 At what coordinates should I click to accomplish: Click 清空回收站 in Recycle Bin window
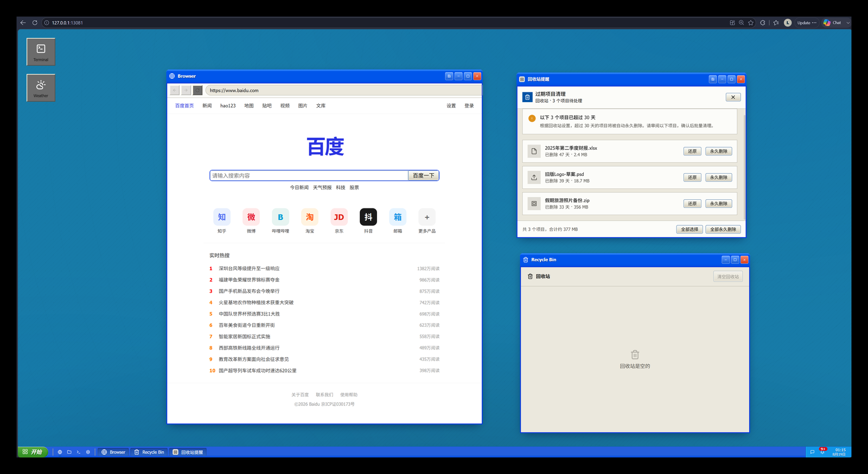(728, 277)
